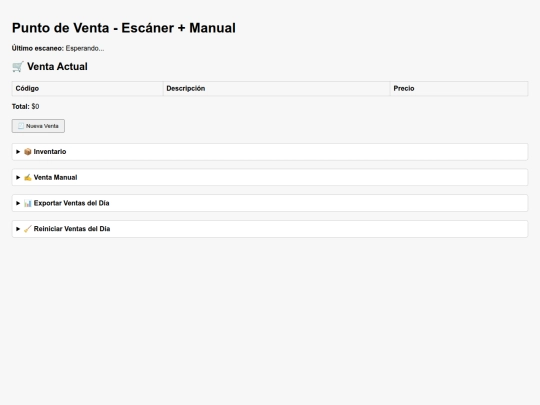Click the Total: $0 text
This screenshot has width=540, height=405.
click(x=25, y=106)
